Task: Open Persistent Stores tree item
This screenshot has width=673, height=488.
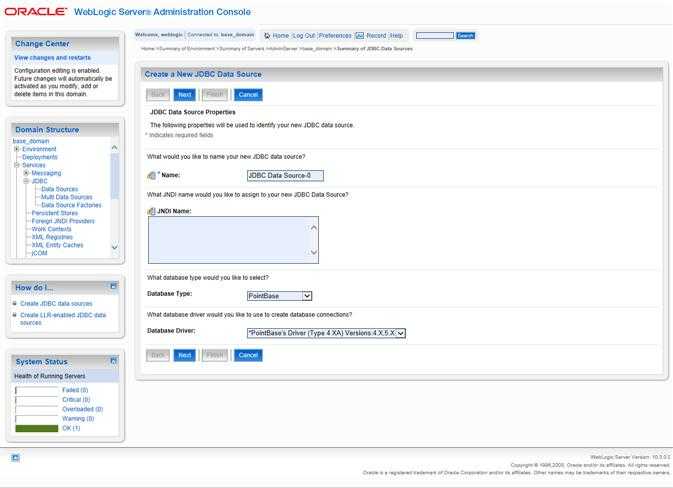Action: point(55,213)
